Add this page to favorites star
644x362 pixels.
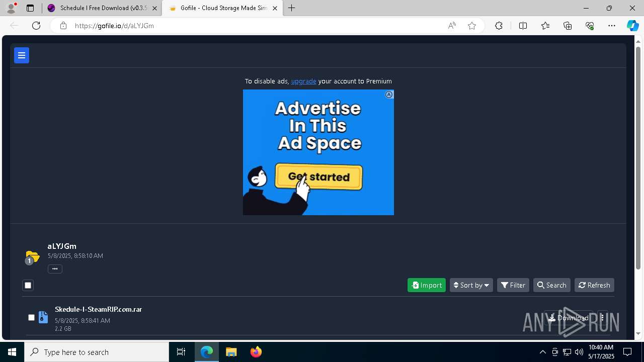tap(472, 26)
